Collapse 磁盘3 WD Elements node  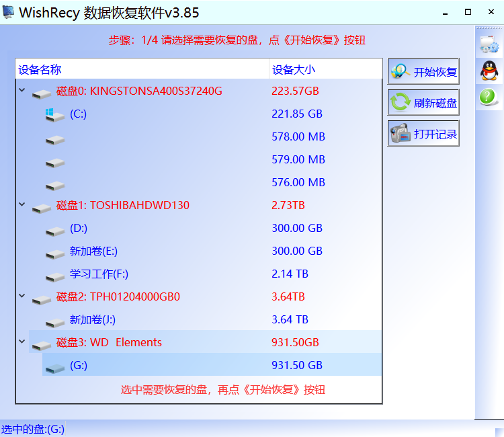coord(22,342)
